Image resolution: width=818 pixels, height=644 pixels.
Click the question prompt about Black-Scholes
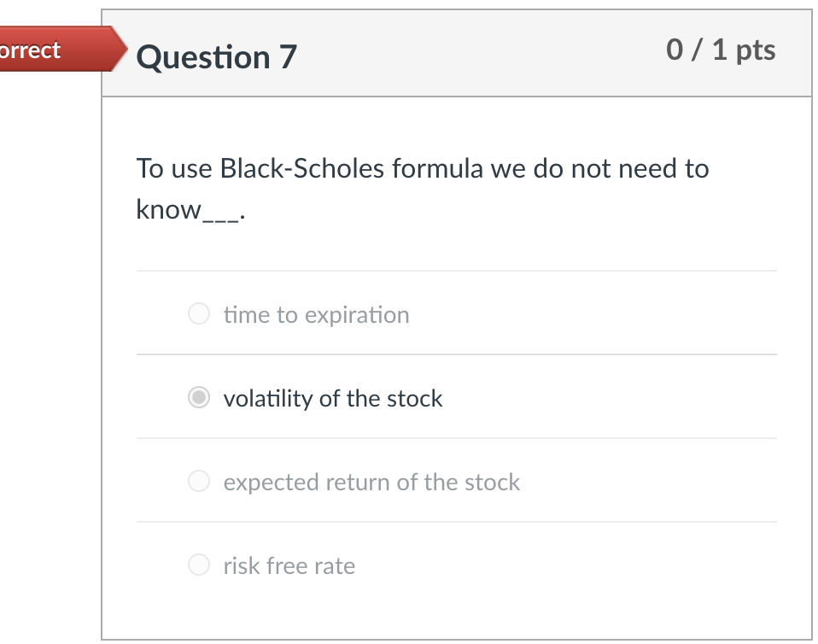pyautogui.click(x=422, y=168)
